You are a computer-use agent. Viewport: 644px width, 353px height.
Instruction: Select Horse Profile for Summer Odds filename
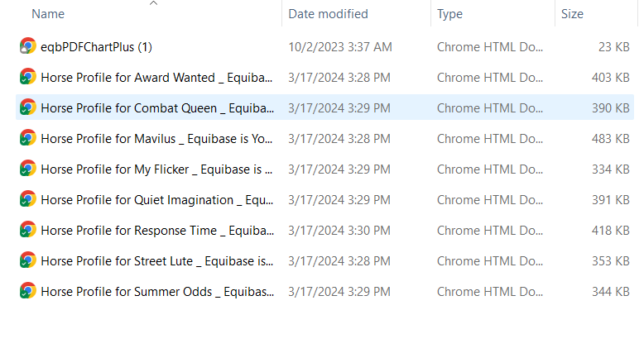[157, 292]
